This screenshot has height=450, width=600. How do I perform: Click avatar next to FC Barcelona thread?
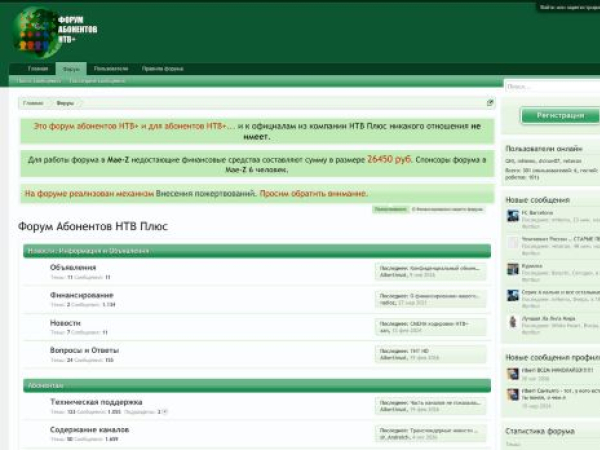513,215
